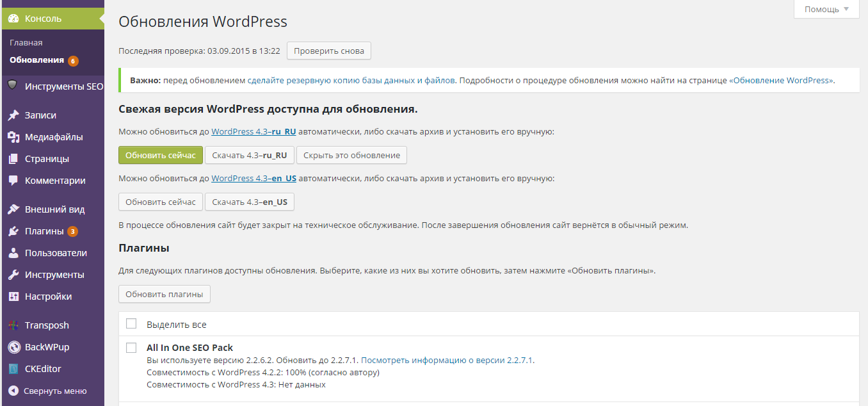Image resolution: width=868 pixels, height=406 pixels.
Task: Click the Медиафайлы media icon
Action: 13,137
